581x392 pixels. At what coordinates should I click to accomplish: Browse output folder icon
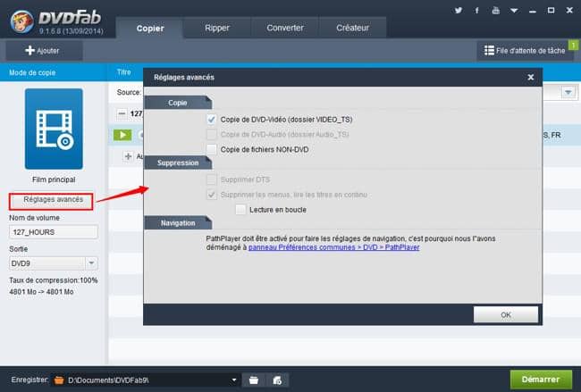tap(254, 380)
